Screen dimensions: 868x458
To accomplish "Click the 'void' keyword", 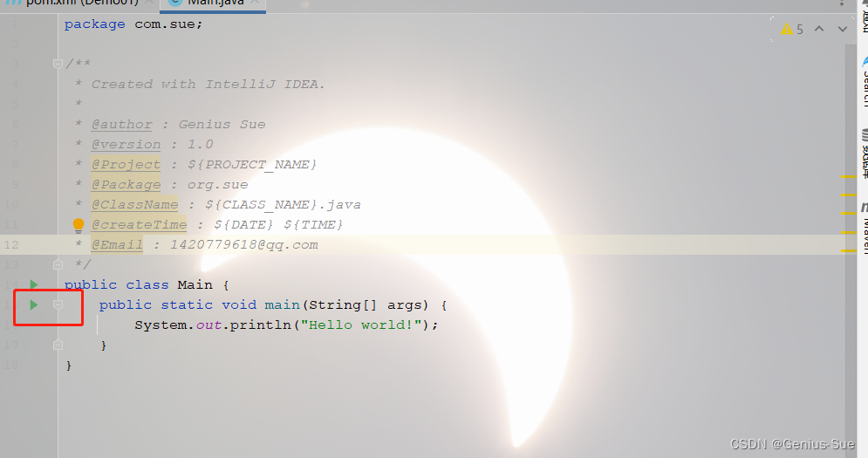I will [x=239, y=304].
